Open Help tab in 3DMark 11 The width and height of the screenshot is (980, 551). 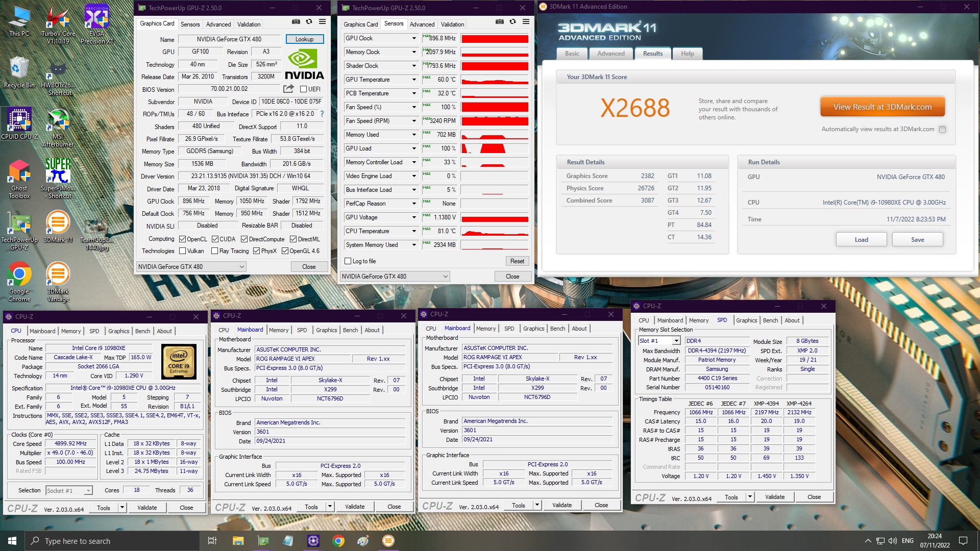pos(687,54)
